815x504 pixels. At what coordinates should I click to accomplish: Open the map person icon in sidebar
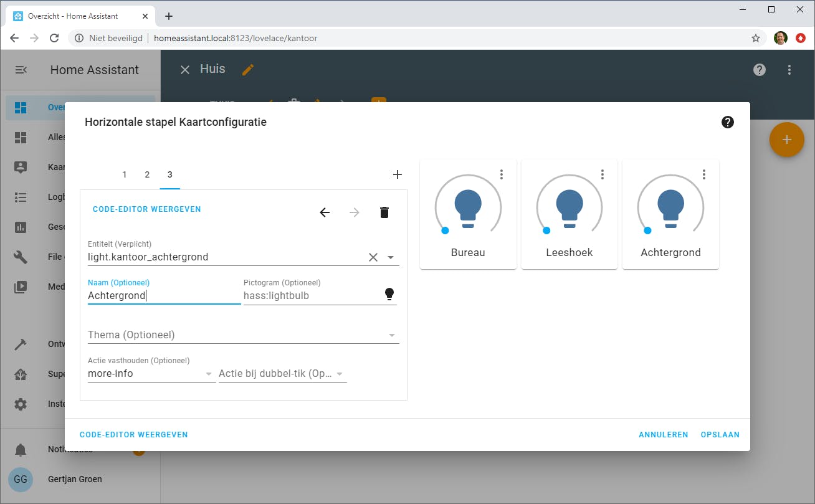pos(21,167)
